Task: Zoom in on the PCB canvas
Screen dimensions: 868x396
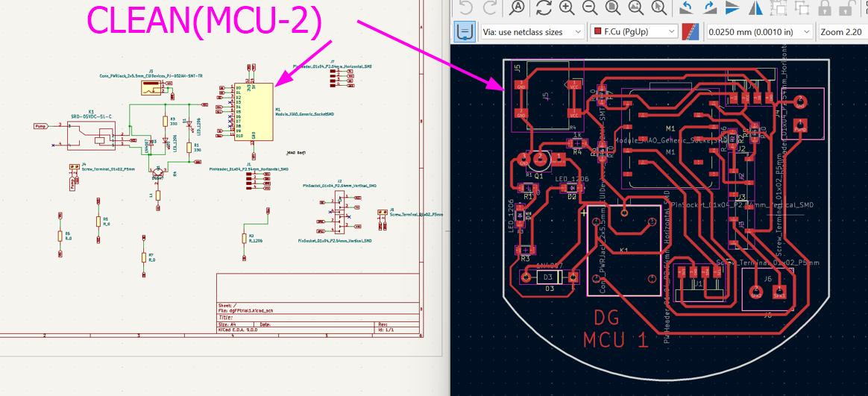Action: click(x=567, y=7)
